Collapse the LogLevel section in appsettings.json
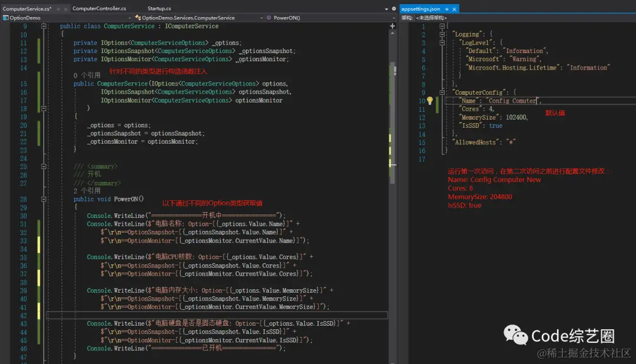The image size is (636, 364). [x=442, y=42]
